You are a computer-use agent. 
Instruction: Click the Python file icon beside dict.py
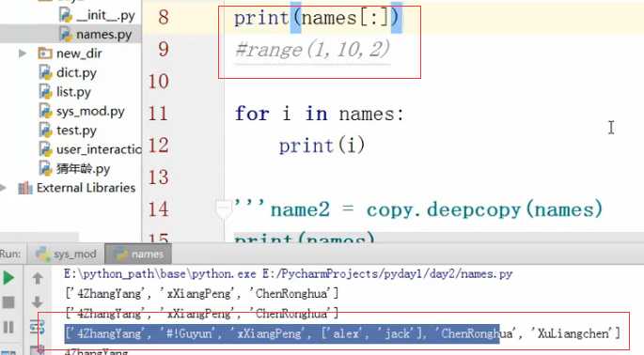[x=45, y=72]
